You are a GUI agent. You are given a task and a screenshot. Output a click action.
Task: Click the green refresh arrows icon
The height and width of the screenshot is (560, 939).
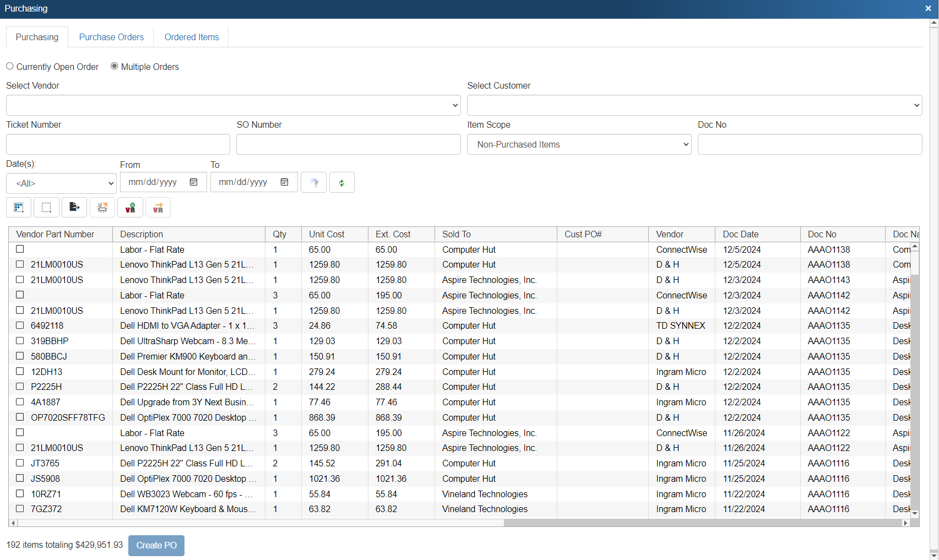[341, 183]
